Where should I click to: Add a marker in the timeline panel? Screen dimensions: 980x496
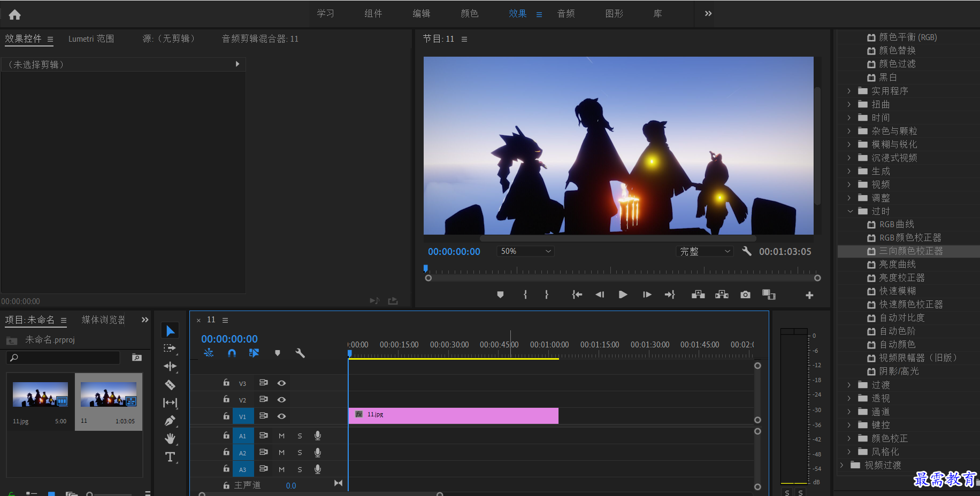coord(277,353)
